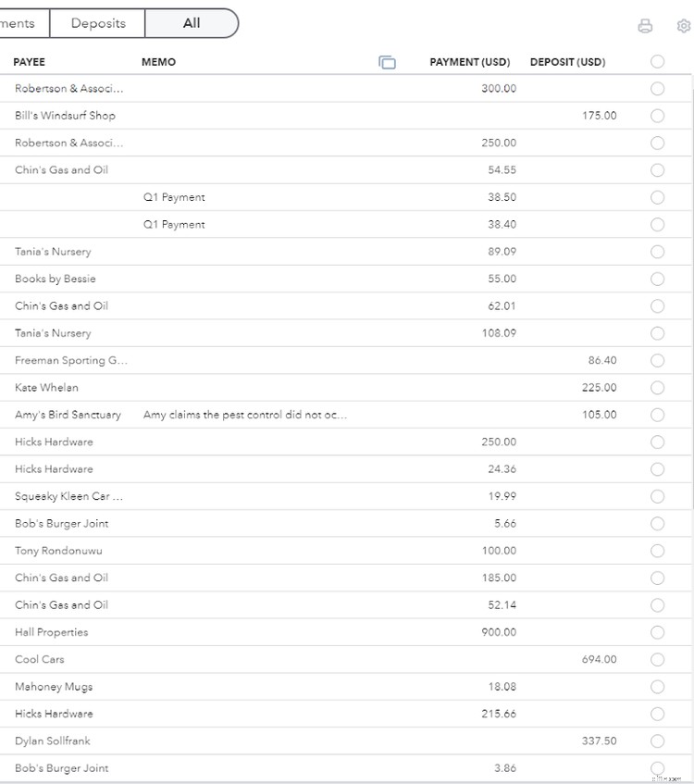
Task: Switch to the Deposits tab
Action: coord(97,23)
